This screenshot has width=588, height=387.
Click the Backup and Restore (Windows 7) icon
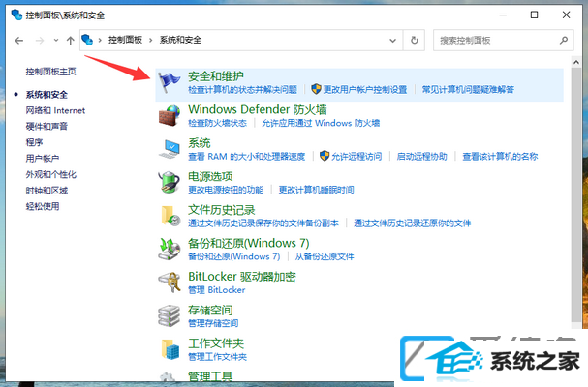(x=170, y=250)
